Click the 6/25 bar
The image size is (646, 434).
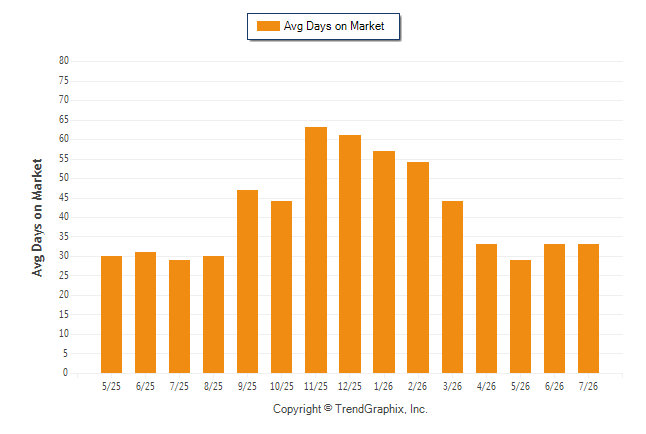(x=145, y=312)
